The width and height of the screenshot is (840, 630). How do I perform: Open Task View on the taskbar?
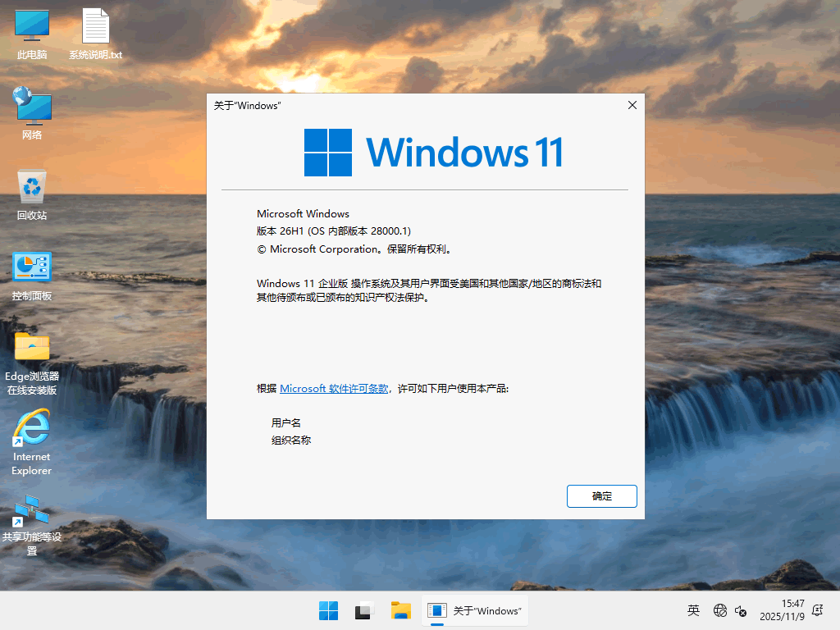point(364,610)
